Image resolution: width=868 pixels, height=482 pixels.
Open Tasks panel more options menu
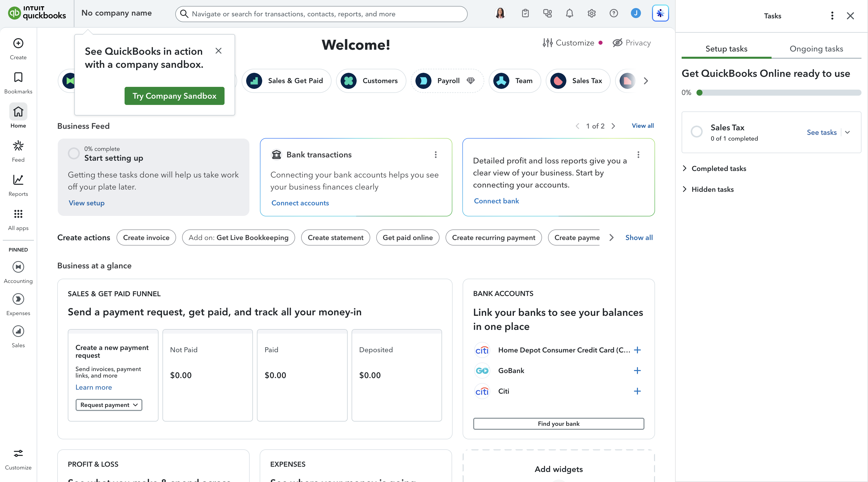click(832, 16)
